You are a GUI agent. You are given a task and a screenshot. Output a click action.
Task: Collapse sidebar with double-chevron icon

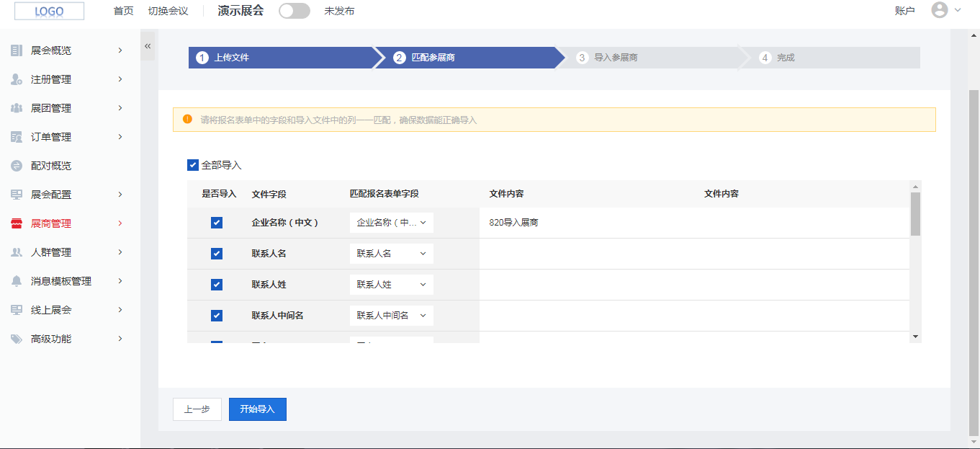(148, 46)
